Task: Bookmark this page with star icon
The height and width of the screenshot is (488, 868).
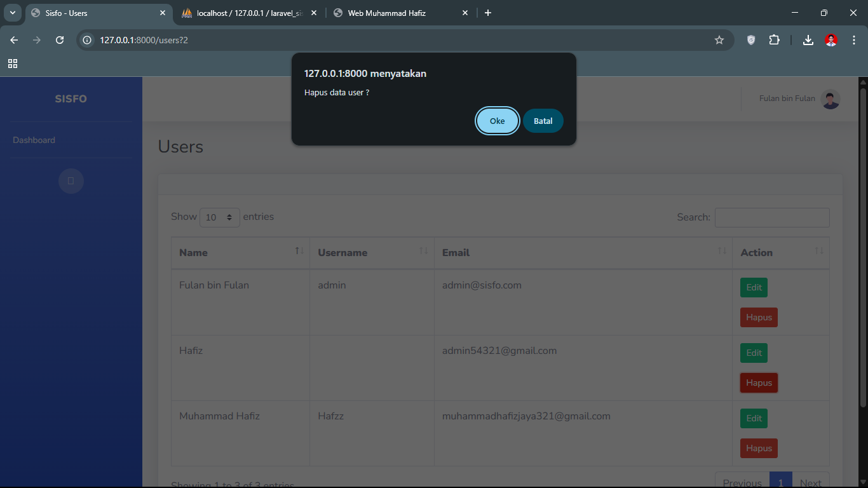Action: point(719,40)
